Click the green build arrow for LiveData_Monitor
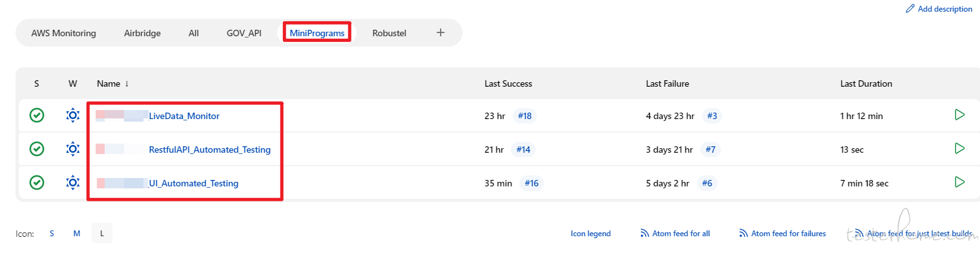980x255 pixels. pos(959,115)
